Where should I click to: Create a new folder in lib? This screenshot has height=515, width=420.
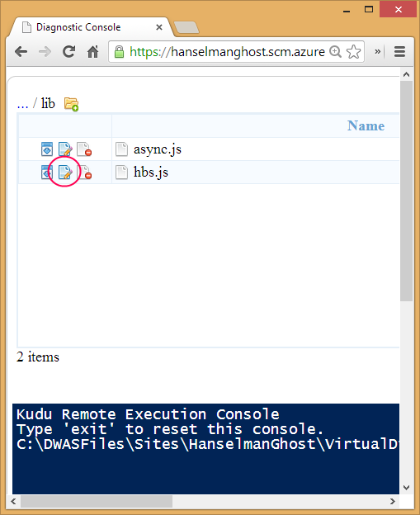click(x=71, y=104)
